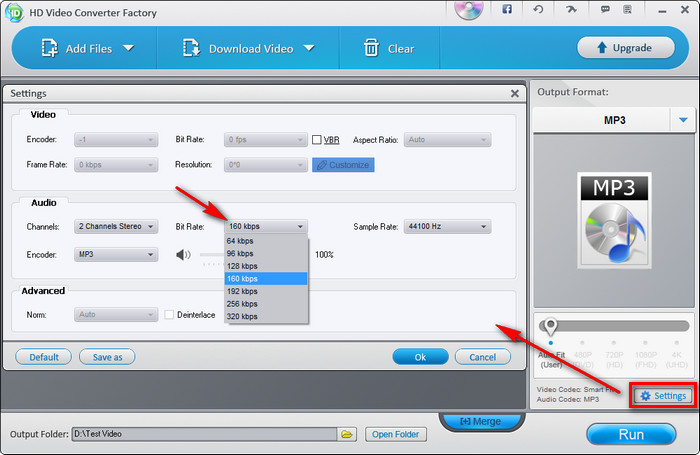Open the feedback speech bubble icon

[605, 9]
